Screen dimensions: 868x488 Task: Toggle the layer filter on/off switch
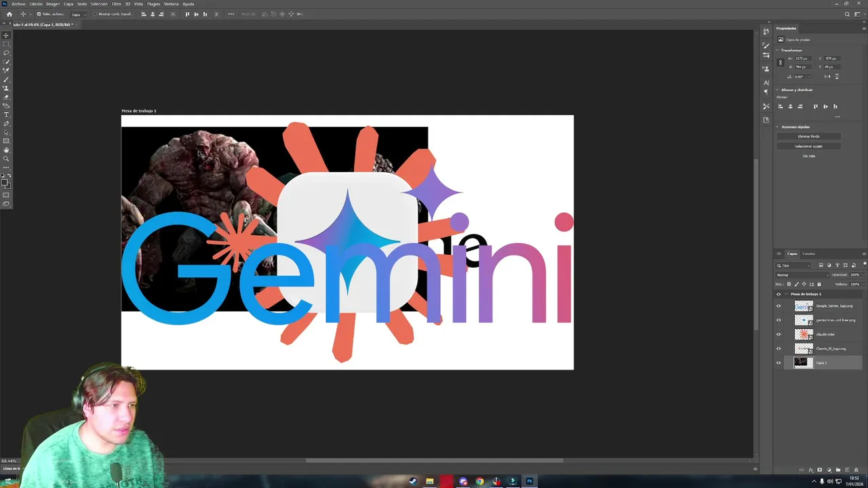865,264
